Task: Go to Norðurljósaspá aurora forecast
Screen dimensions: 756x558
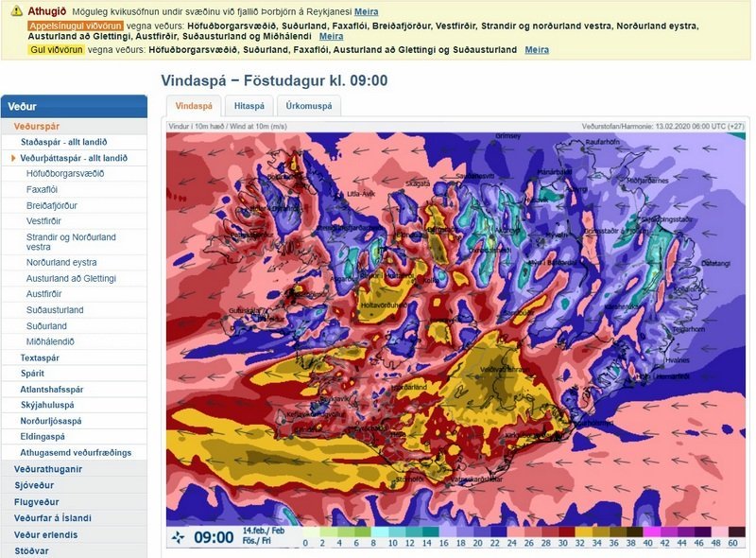Action: coord(51,421)
